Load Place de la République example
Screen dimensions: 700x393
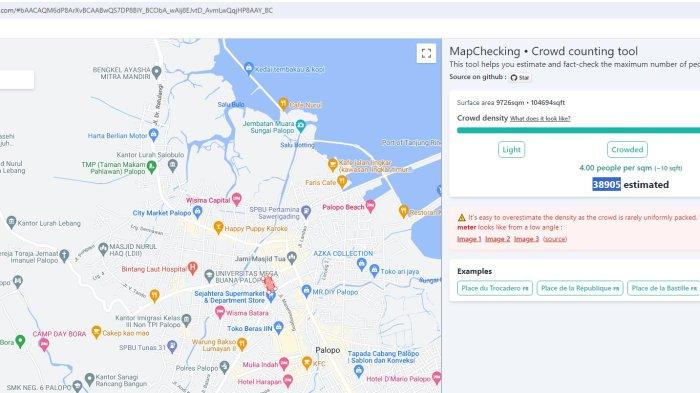coord(579,288)
